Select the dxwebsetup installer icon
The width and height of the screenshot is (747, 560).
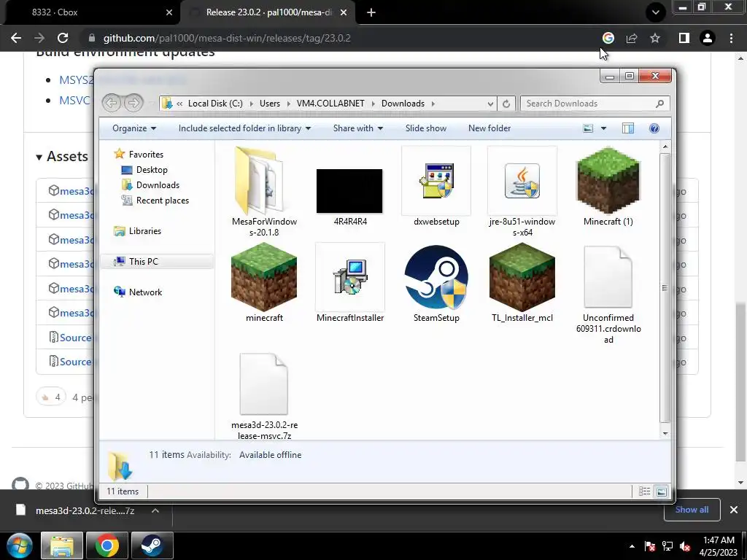[x=436, y=181]
